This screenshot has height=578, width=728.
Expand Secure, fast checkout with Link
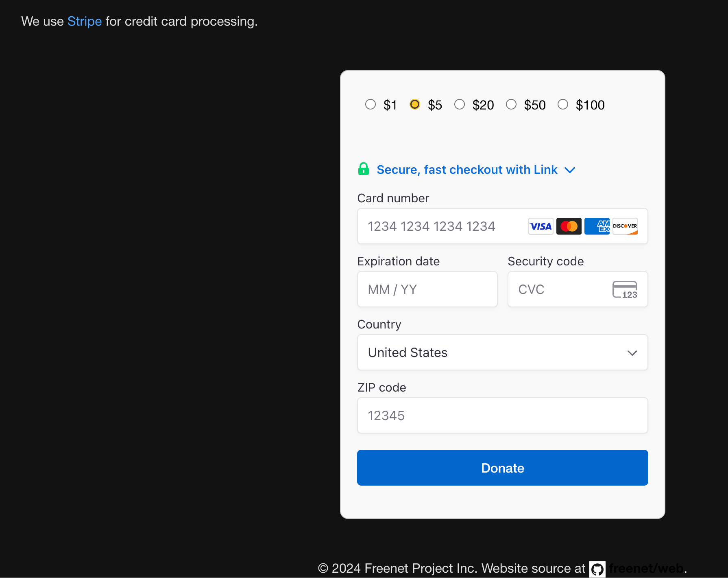pos(466,169)
